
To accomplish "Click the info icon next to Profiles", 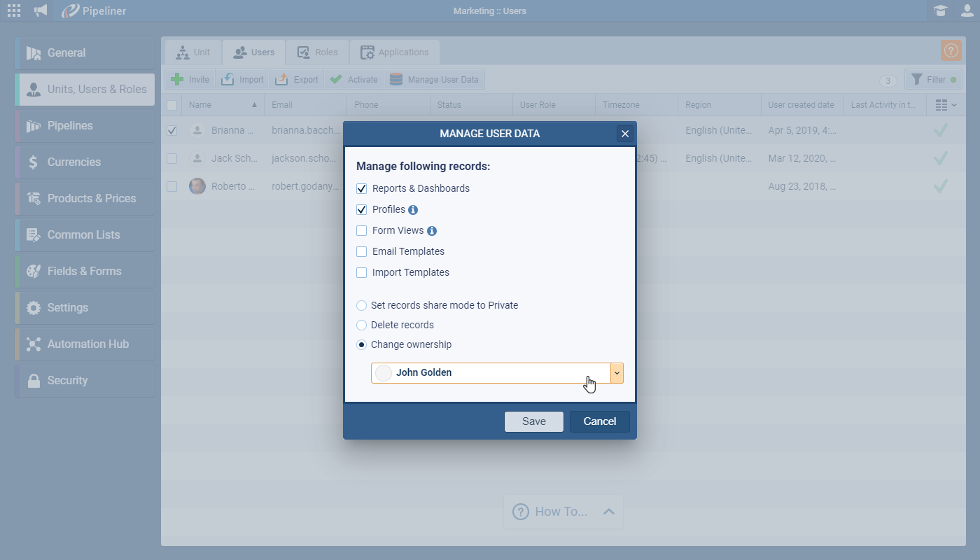I will (413, 210).
